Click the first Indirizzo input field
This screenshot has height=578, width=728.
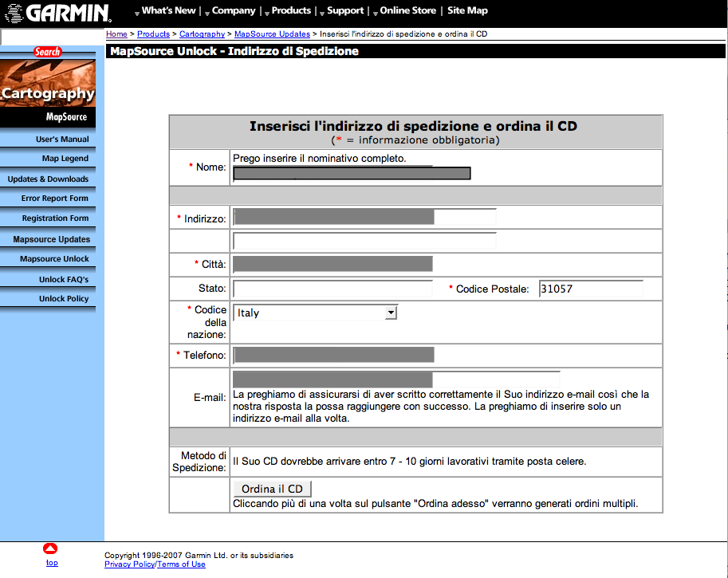365,217
